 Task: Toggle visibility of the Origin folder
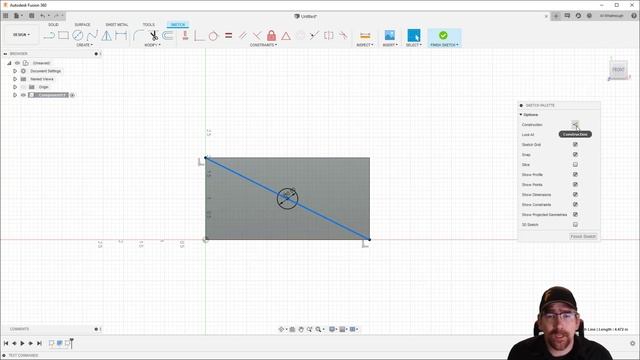click(x=23, y=87)
